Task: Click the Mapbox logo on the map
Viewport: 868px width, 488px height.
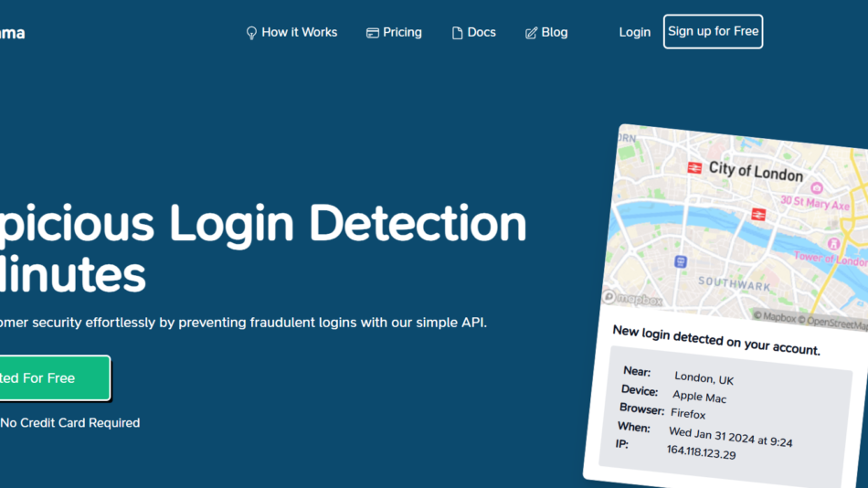Action: pos(632,299)
